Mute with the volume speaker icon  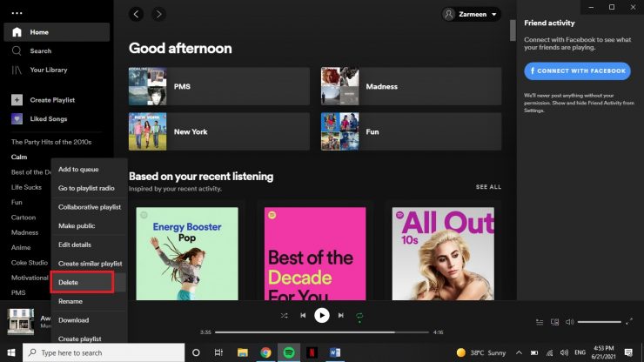[x=570, y=322]
